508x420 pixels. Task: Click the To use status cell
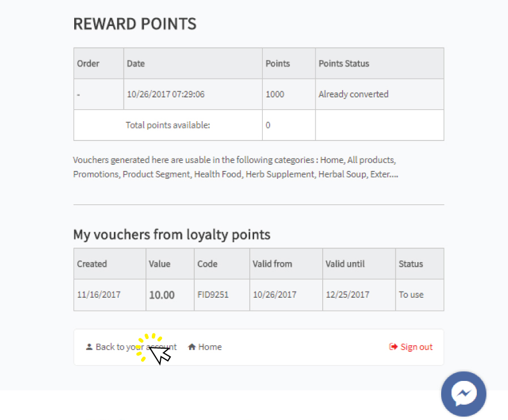pyautogui.click(x=420, y=295)
